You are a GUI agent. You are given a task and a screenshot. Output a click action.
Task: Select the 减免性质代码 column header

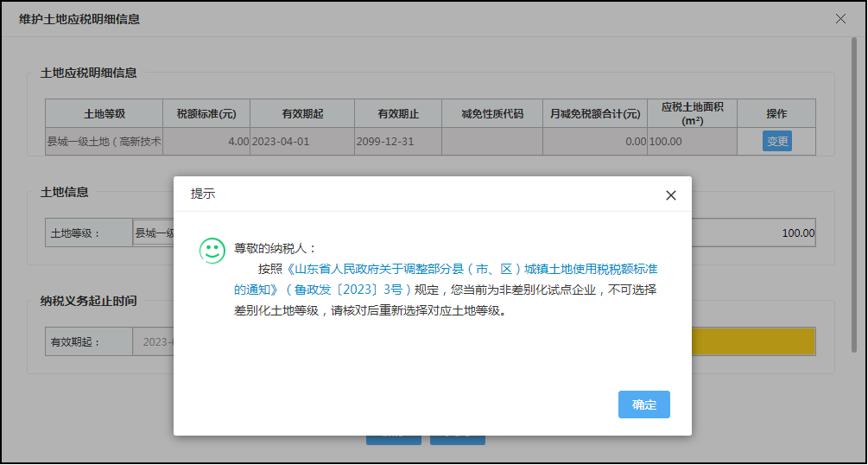[x=492, y=113]
